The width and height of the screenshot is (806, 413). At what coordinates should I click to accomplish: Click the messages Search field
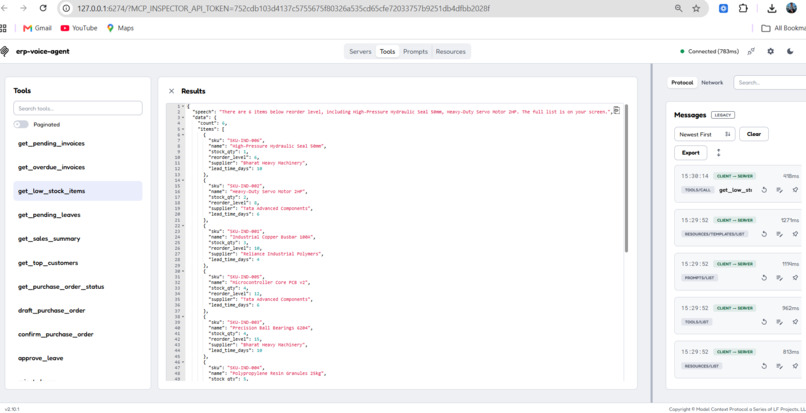(770, 82)
